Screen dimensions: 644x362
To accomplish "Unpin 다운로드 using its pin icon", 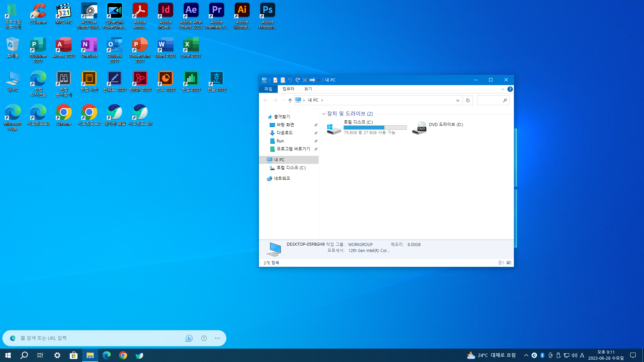I will point(316,133).
